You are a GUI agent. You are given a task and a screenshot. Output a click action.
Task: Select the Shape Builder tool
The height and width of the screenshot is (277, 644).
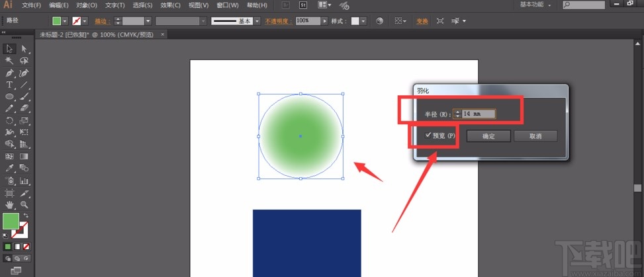click(x=9, y=144)
